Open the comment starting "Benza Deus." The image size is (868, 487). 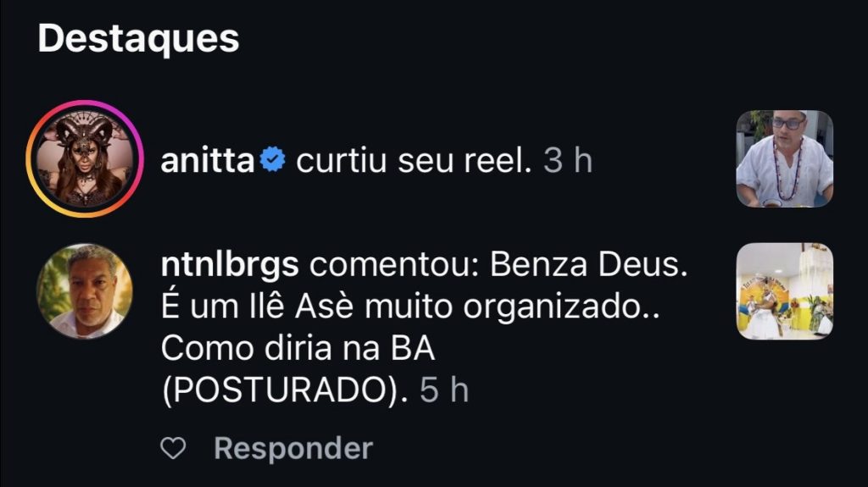(587, 266)
